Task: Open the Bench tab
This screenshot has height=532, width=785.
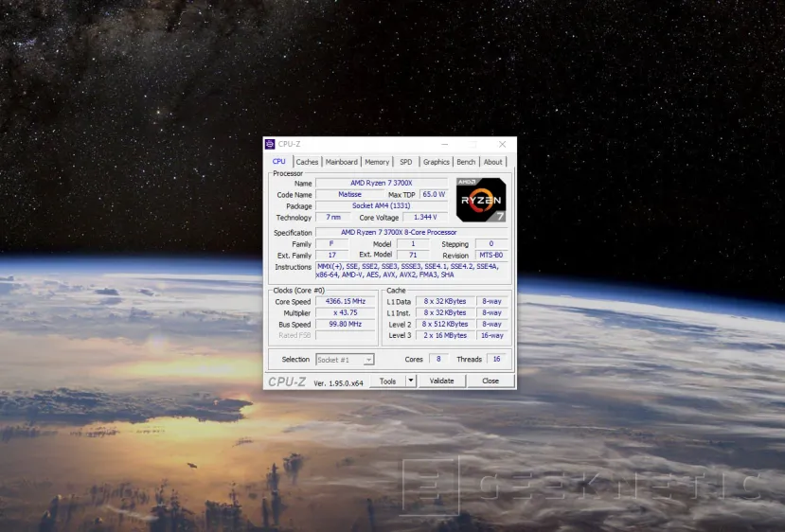Action: pyautogui.click(x=466, y=162)
